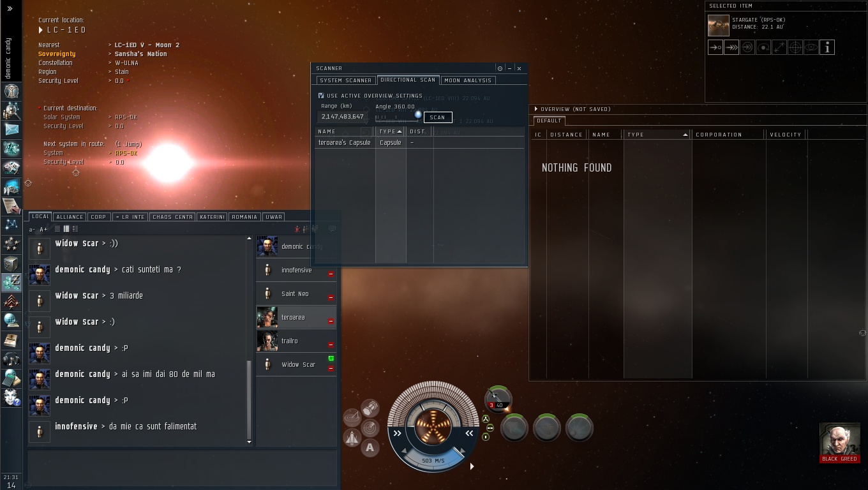Open the Corp chat tab
This screenshot has height=490, width=868.
pos(98,217)
